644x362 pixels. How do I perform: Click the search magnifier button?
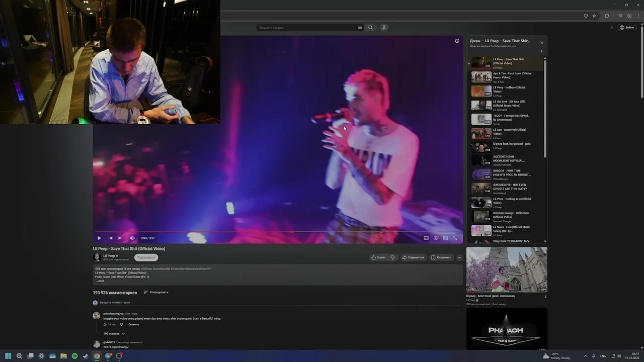tap(370, 28)
